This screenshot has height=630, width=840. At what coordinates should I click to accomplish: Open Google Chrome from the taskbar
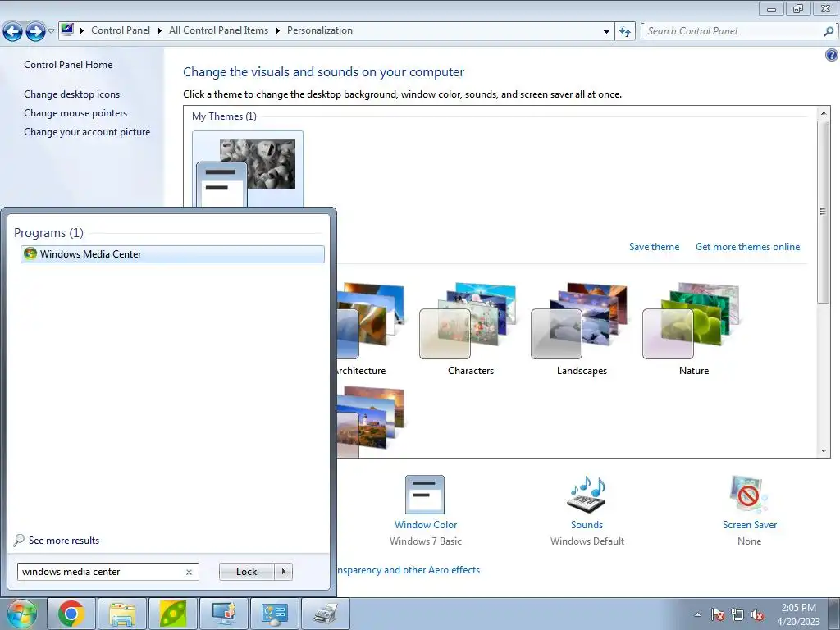pyautogui.click(x=71, y=614)
